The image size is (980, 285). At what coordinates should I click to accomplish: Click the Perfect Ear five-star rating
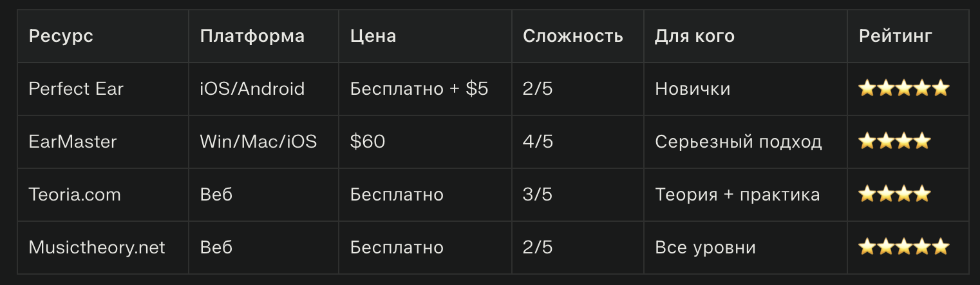coord(903,89)
